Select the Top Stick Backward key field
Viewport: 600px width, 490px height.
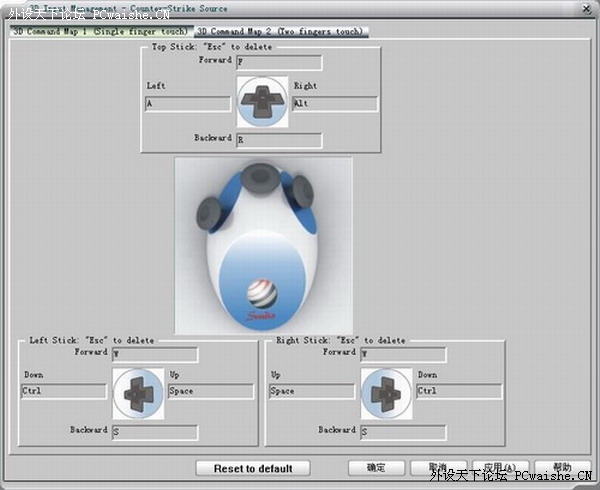pos(278,141)
